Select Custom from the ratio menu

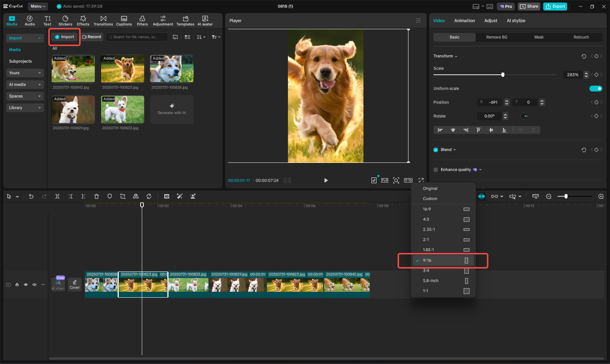pos(430,199)
